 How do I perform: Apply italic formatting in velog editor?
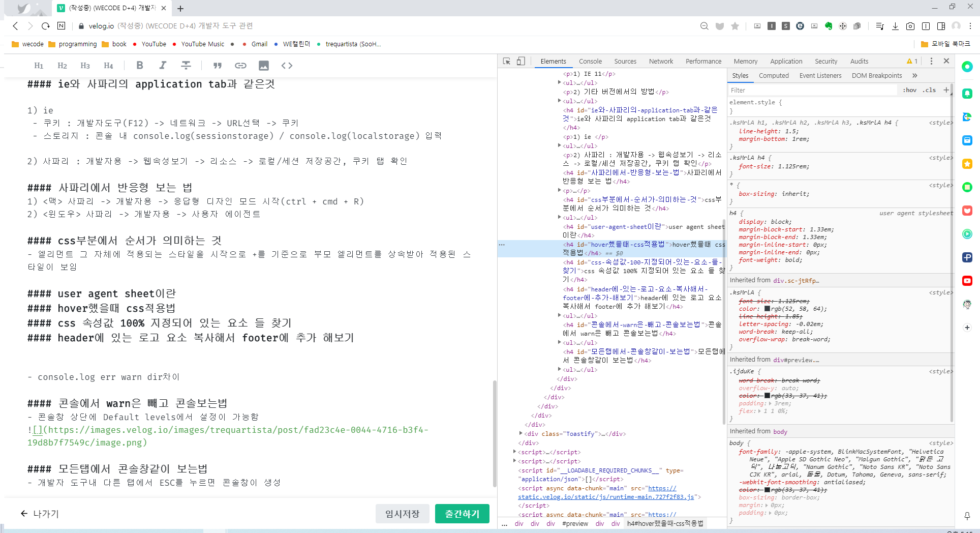pyautogui.click(x=163, y=65)
